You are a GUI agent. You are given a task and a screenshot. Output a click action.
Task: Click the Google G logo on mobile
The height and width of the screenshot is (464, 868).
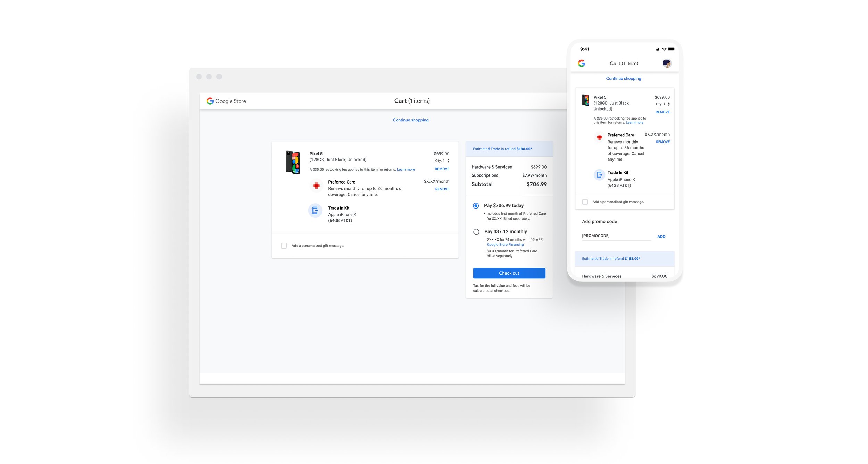pyautogui.click(x=581, y=63)
